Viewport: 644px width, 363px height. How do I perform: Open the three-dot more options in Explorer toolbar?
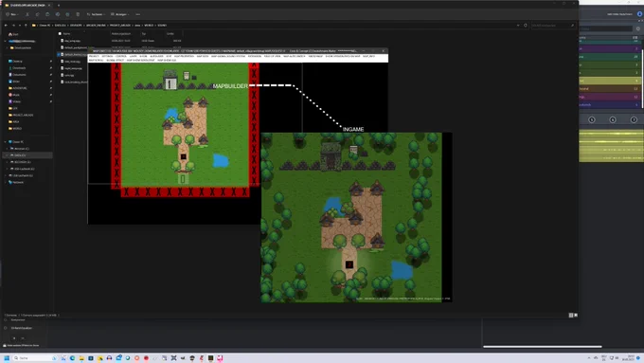point(137,14)
